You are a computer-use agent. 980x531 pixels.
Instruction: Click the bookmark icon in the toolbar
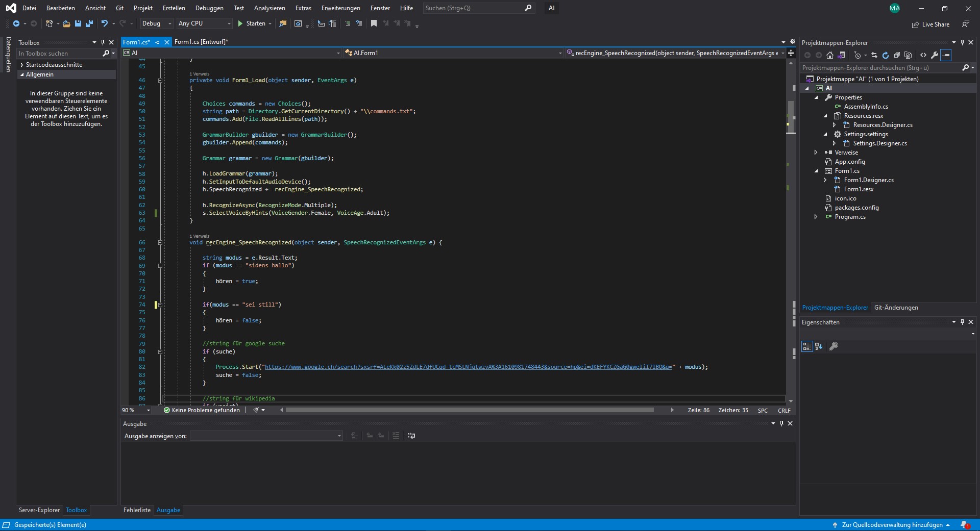[x=374, y=23]
